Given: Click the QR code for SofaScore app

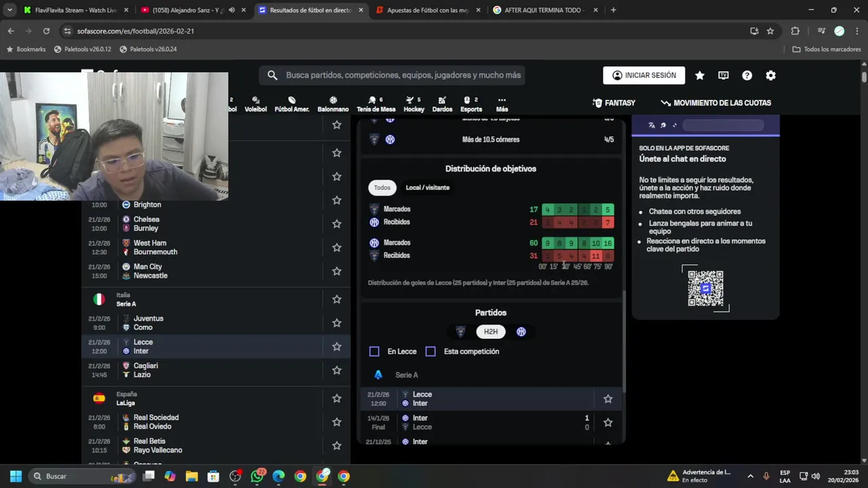Looking at the screenshot, I should point(705,289).
